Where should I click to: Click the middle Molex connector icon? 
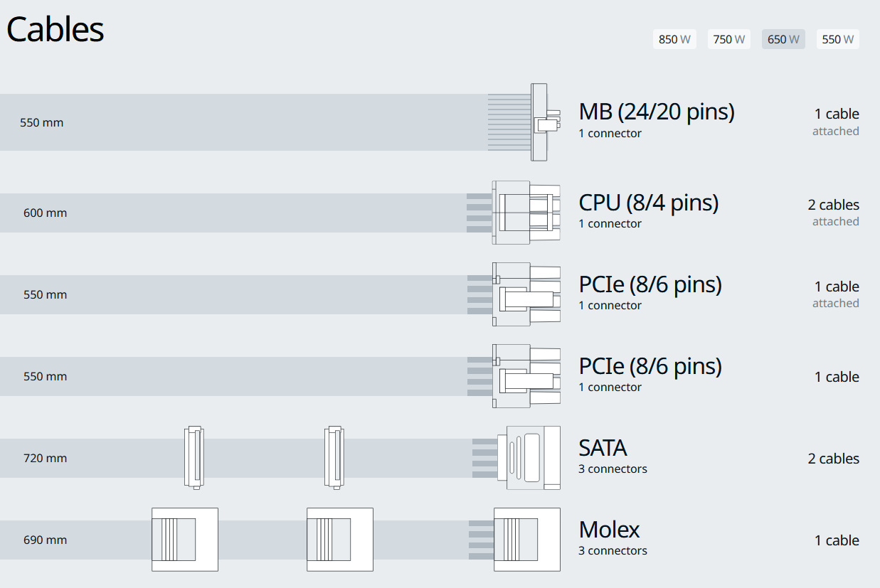(x=339, y=540)
